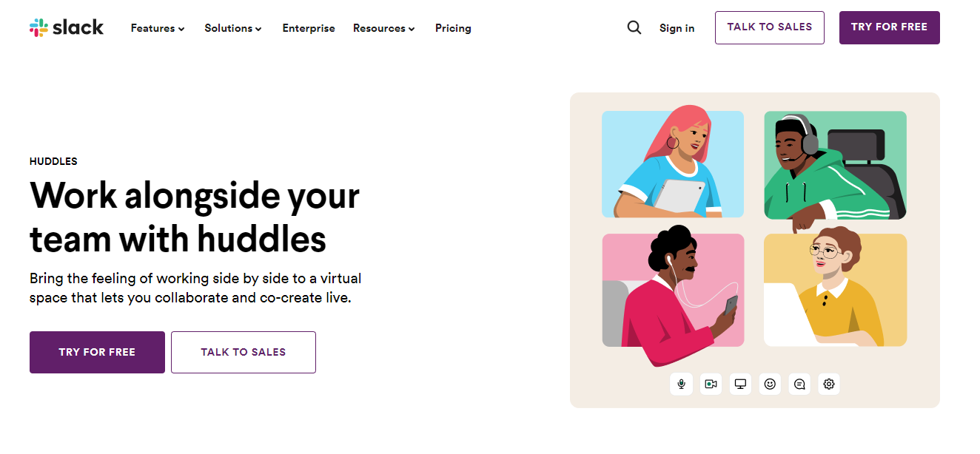The height and width of the screenshot is (454, 980).
Task: Open the Pricing page
Action: point(453,28)
